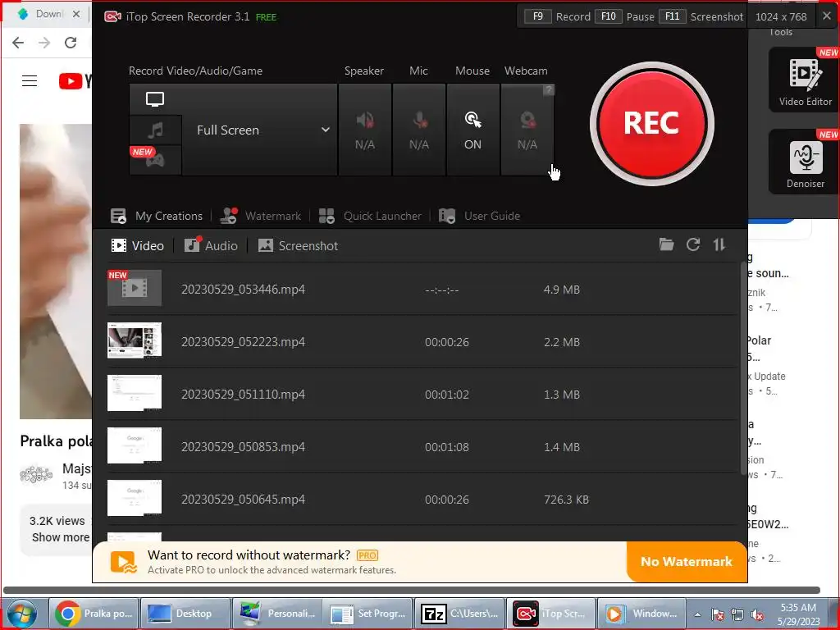Switch to Chrome Pralka taskbar item
The image size is (840, 630).
point(94,614)
